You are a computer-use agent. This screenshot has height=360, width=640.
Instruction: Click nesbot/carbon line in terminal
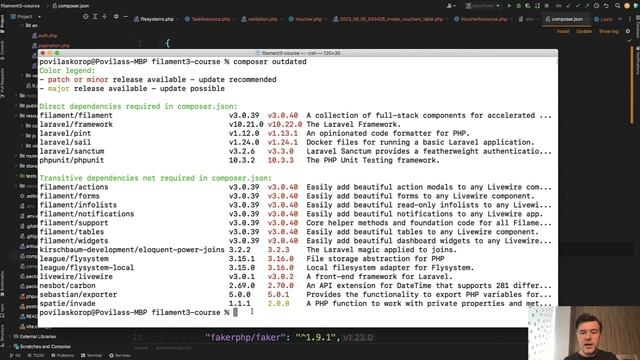click(x=296, y=286)
